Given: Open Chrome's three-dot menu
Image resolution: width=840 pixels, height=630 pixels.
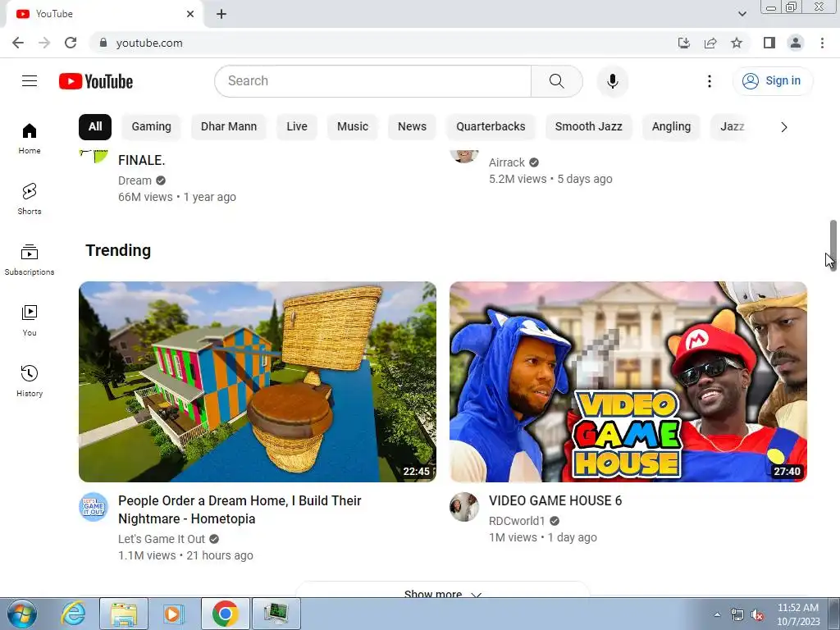Looking at the screenshot, I should [x=822, y=43].
